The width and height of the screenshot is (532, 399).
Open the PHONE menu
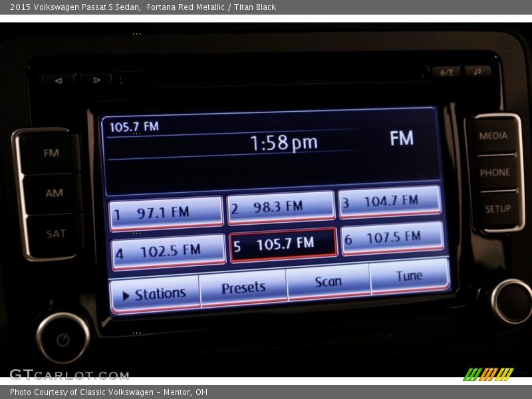coord(495,172)
